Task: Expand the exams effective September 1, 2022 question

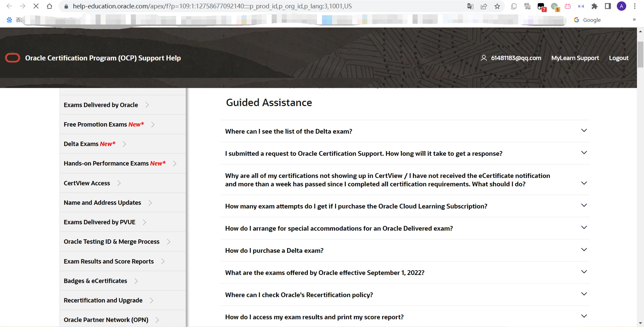Action: pyautogui.click(x=405, y=273)
